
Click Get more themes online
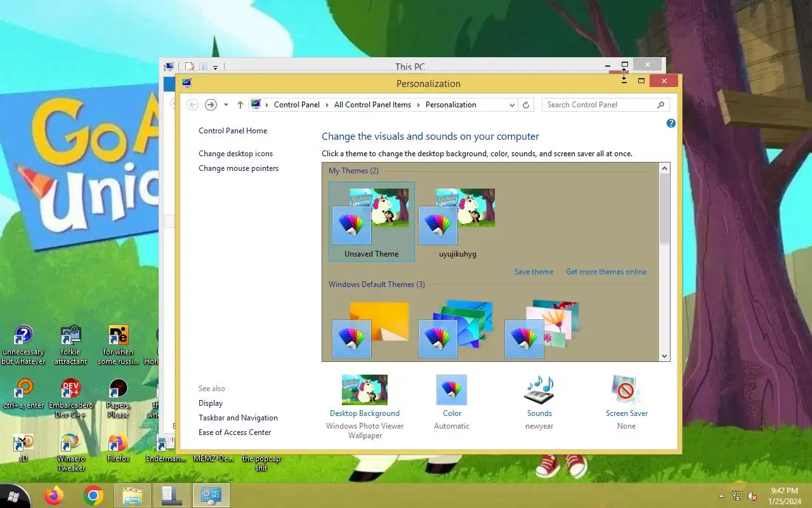coord(606,272)
